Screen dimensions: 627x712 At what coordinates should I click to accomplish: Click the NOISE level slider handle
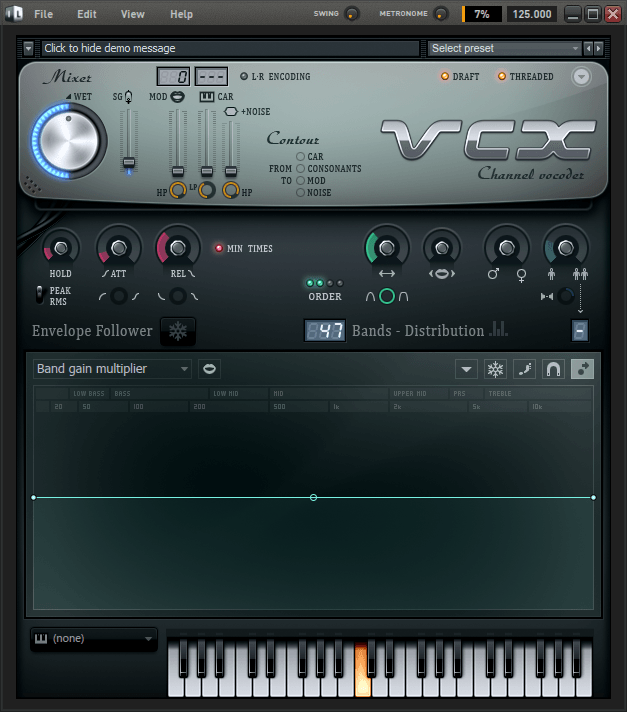tap(231, 171)
